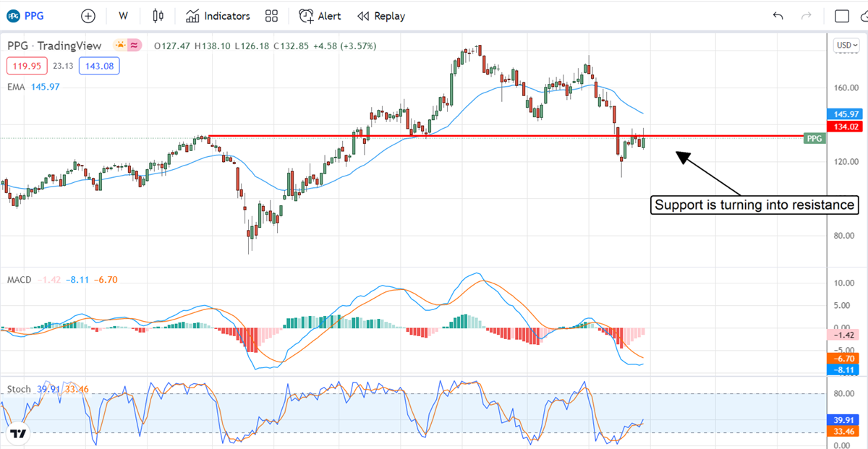Click the close value C132.85

[292, 46]
